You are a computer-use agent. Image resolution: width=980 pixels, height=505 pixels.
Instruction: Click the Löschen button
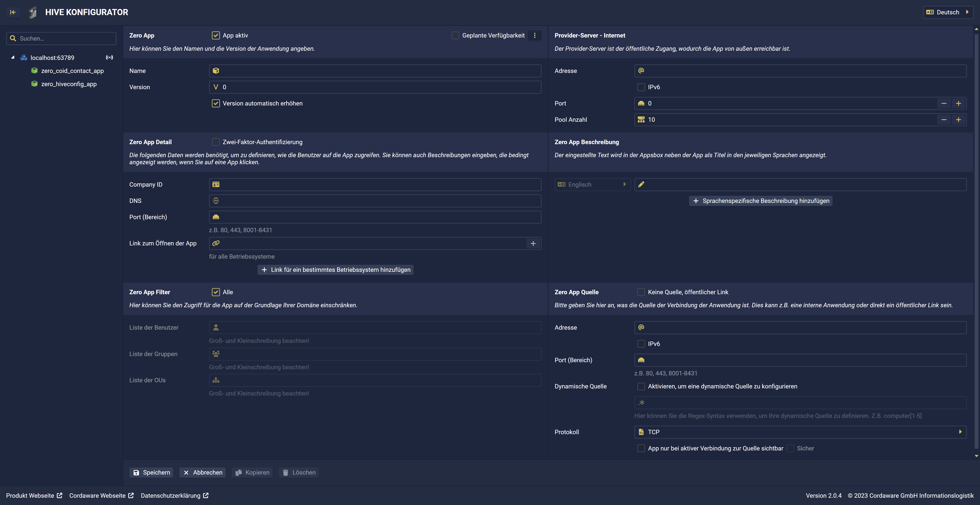click(x=299, y=472)
